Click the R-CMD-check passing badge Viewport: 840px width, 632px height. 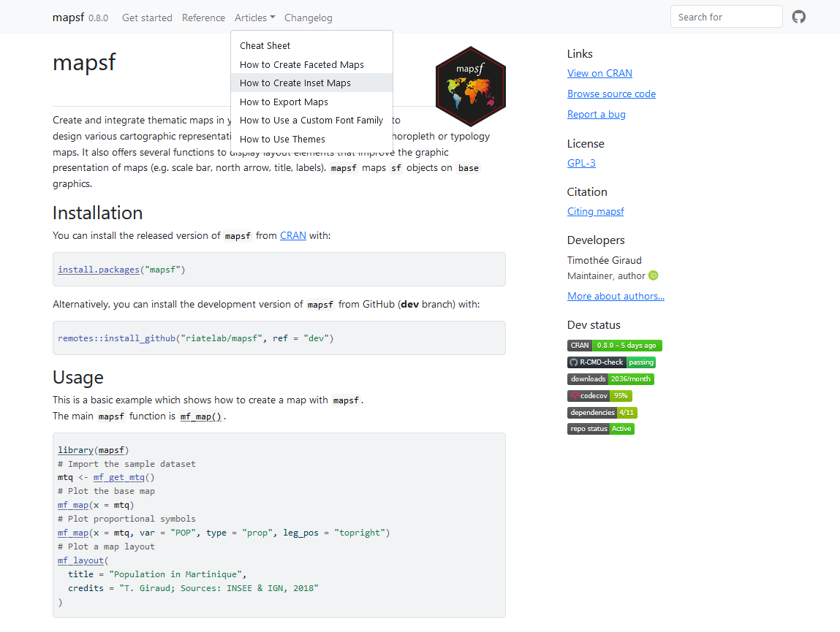pyautogui.click(x=611, y=362)
